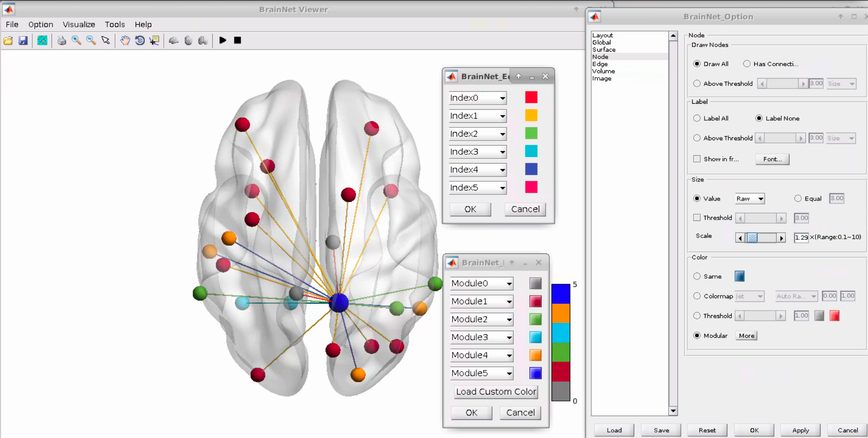Click the orange Module4 color swatch

click(x=535, y=355)
